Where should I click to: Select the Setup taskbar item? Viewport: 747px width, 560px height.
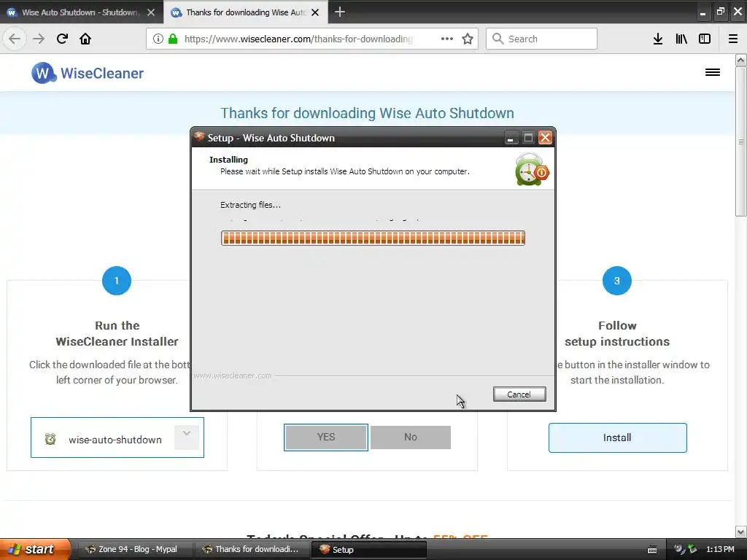click(369, 549)
